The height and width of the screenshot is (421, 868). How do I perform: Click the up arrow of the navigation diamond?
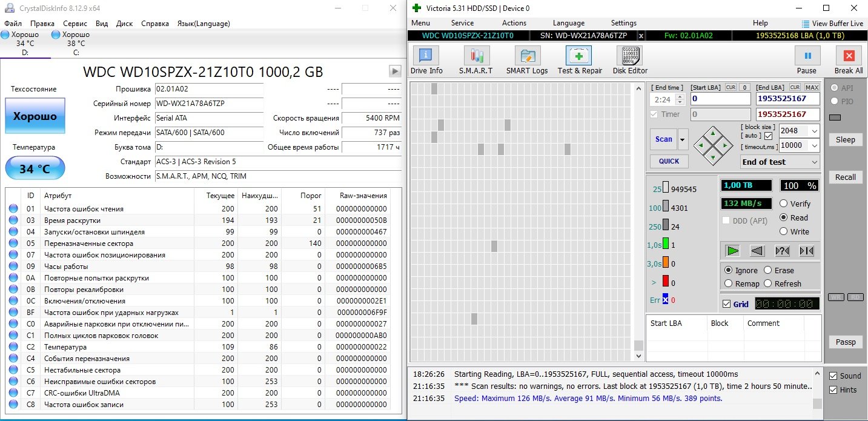click(x=713, y=133)
